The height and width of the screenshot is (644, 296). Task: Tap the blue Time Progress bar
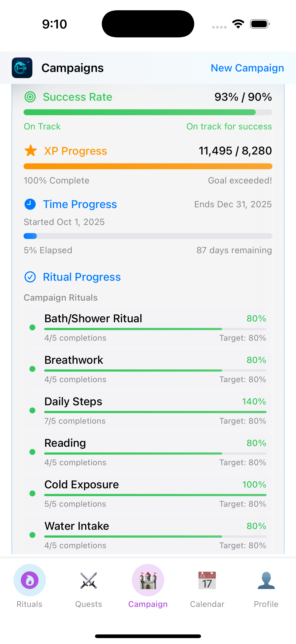(148, 236)
